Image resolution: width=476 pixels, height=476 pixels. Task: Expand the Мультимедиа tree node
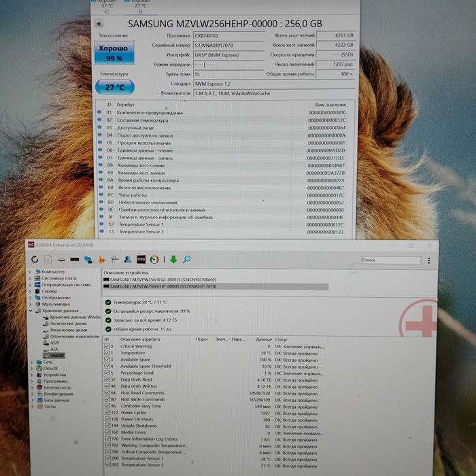pos(30,304)
